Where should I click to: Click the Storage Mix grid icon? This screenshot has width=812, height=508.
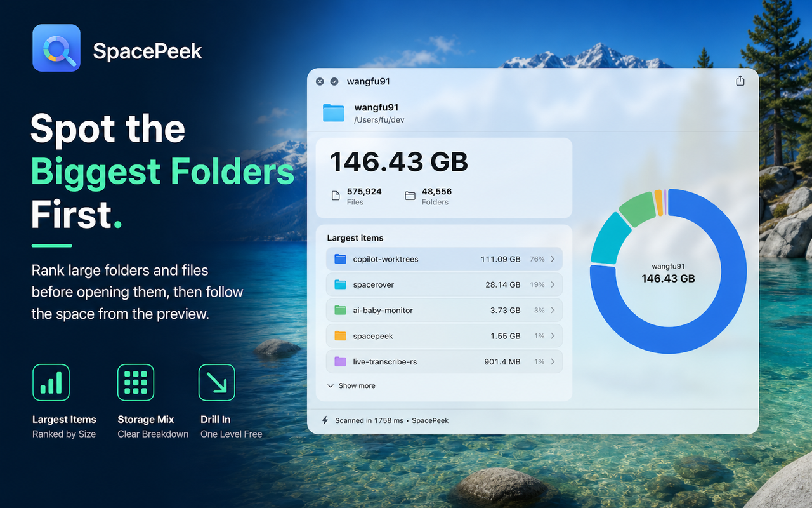[136, 382]
